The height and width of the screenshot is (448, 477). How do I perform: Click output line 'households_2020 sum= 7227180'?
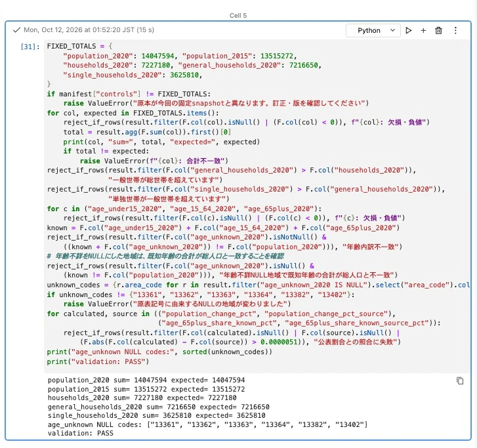coord(142,397)
